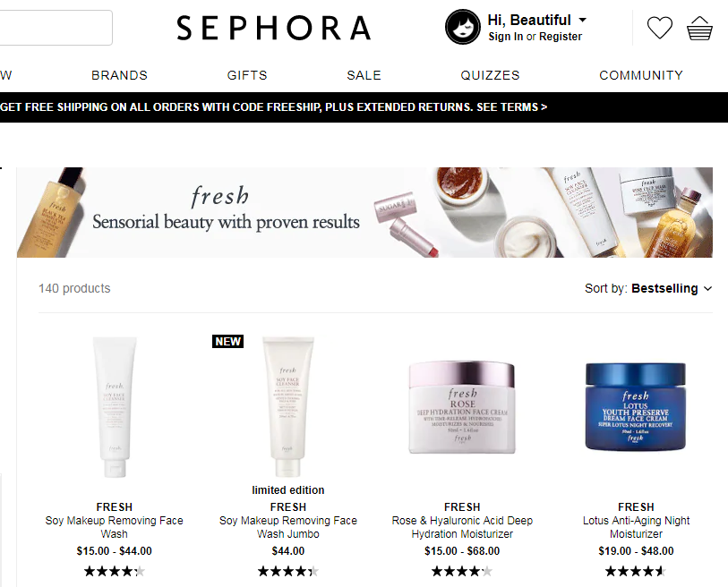This screenshot has height=587, width=728.
Task: Click the star rating under Lotus Night Moisturizer
Action: [x=636, y=571]
